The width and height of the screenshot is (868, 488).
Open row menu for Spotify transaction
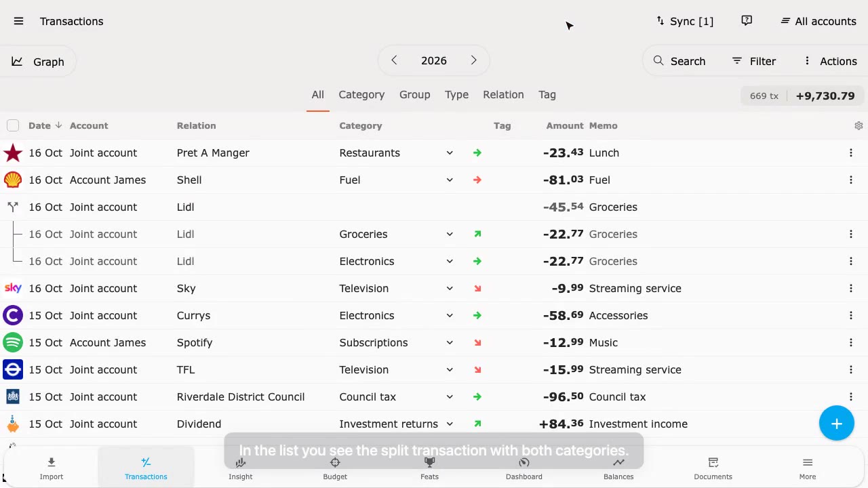(x=851, y=342)
